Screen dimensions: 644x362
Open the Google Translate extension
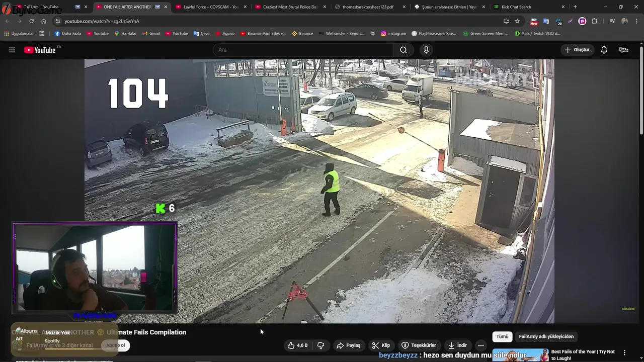click(546, 21)
